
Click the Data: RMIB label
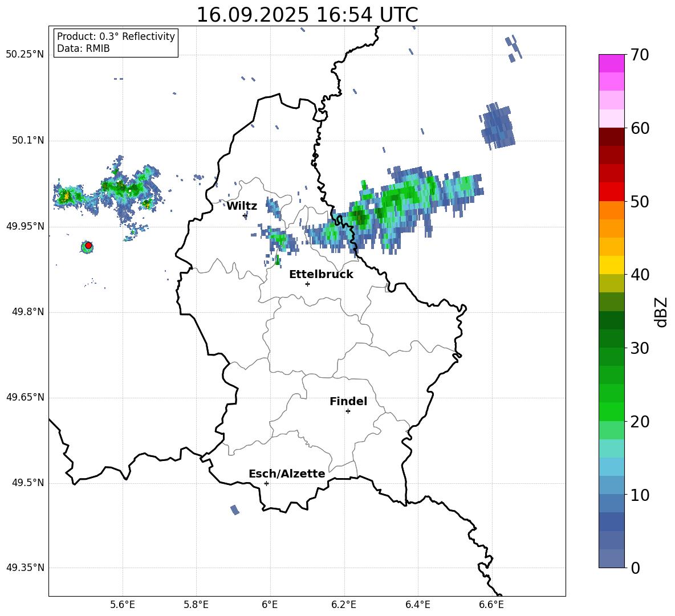83,48
